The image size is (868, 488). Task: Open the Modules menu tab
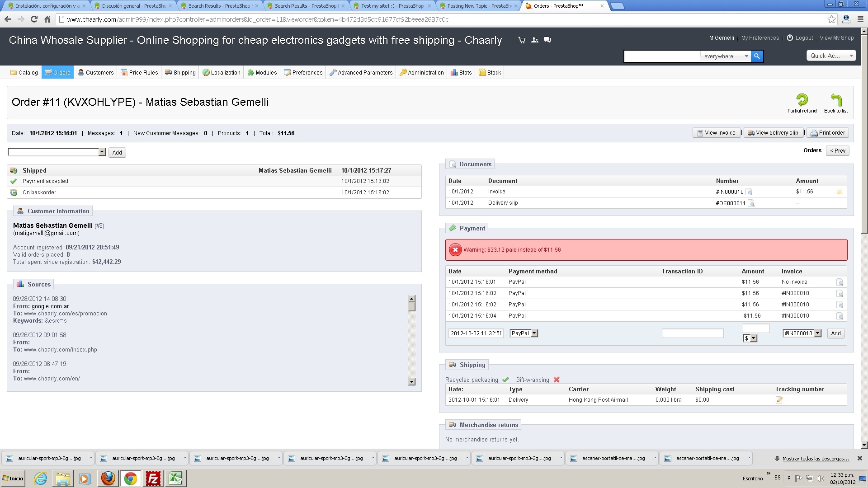(262, 72)
